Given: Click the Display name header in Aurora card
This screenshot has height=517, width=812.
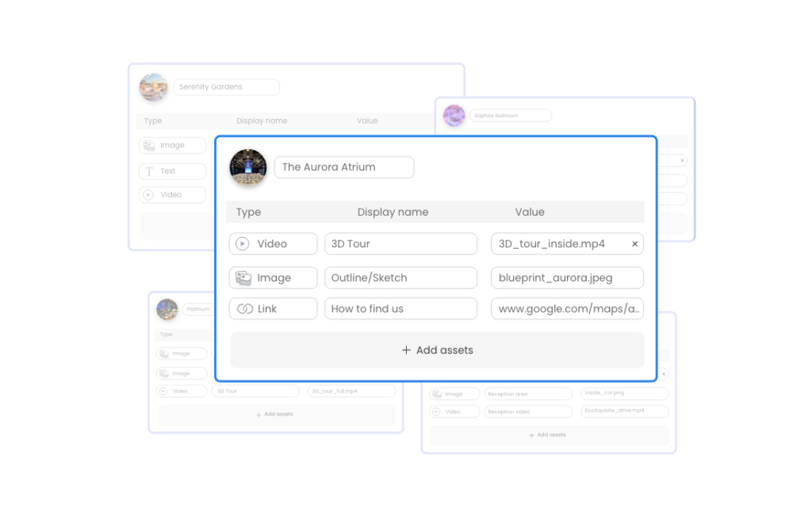Looking at the screenshot, I should 393,212.
